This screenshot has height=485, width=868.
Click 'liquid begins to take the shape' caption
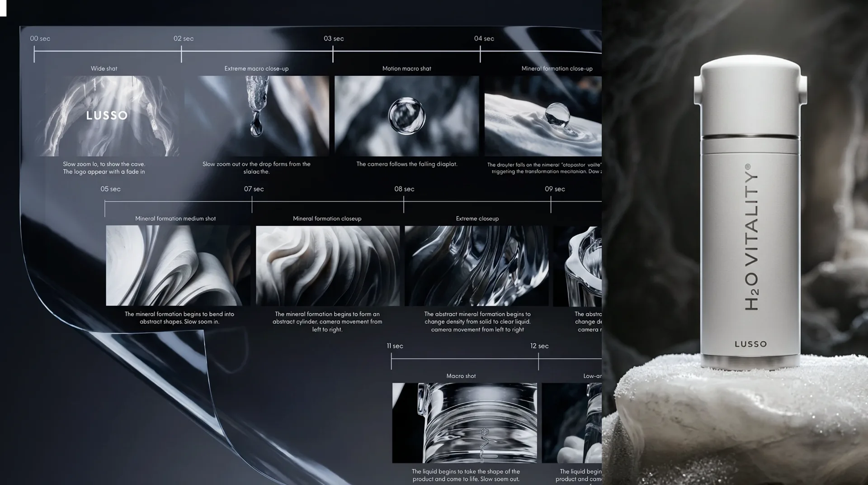coord(466,475)
